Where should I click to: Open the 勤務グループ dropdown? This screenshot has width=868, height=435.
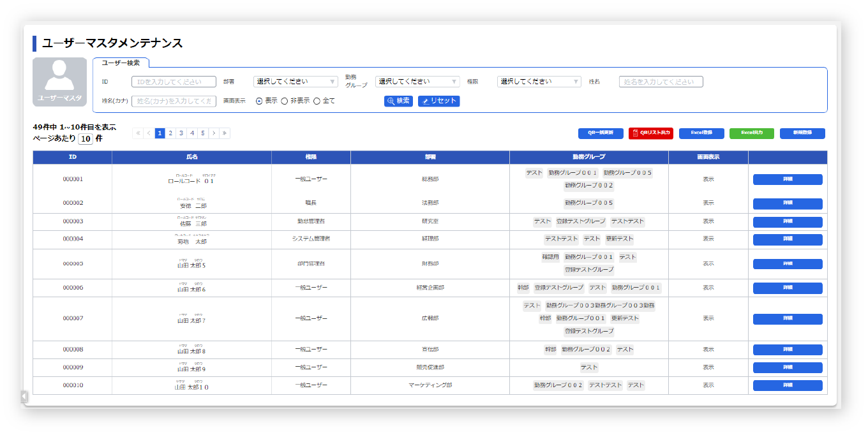pos(417,82)
